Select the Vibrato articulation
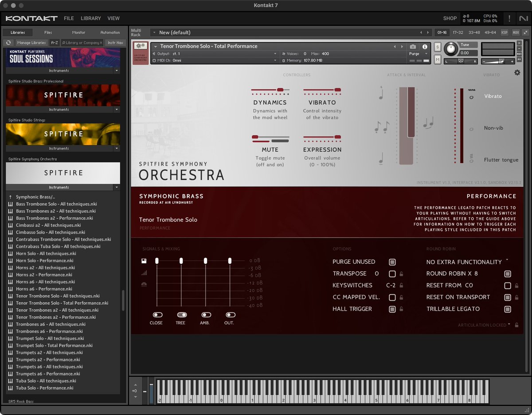Screen dimensions: 532x415 pyautogui.click(x=493, y=96)
